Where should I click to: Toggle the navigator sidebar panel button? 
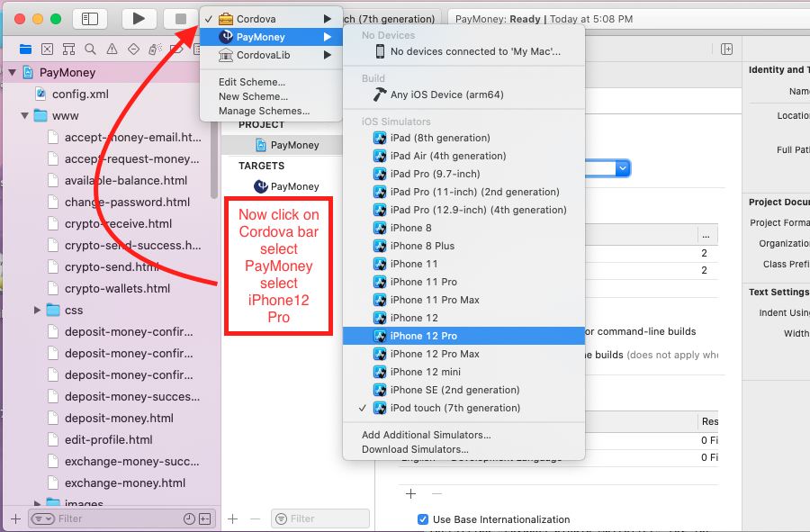pyautogui.click(x=89, y=18)
